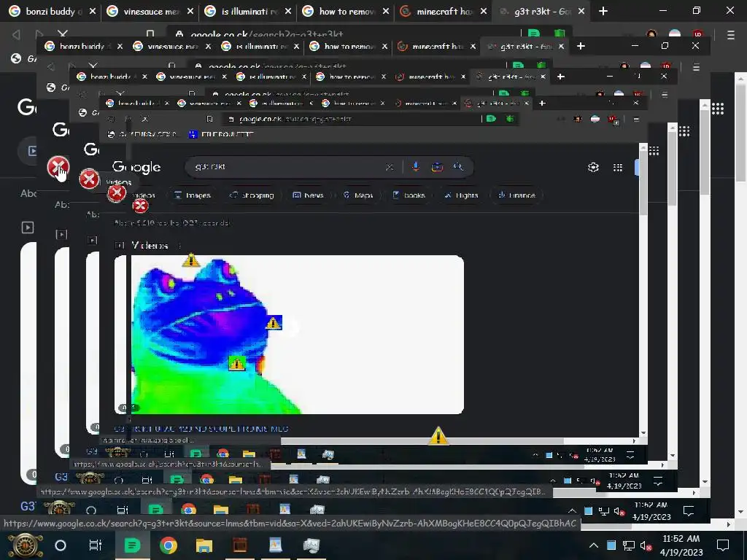
Task: Filter results by Finance
Action: pos(516,195)
